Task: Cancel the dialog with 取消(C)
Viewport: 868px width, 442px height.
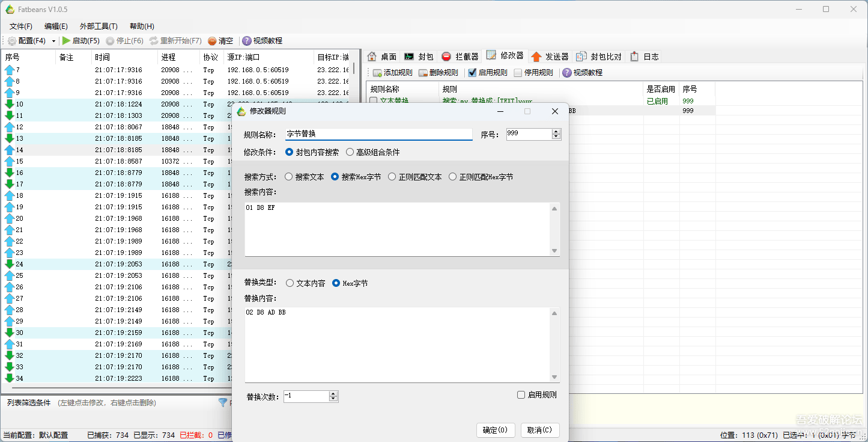Action: coord(540,430)
